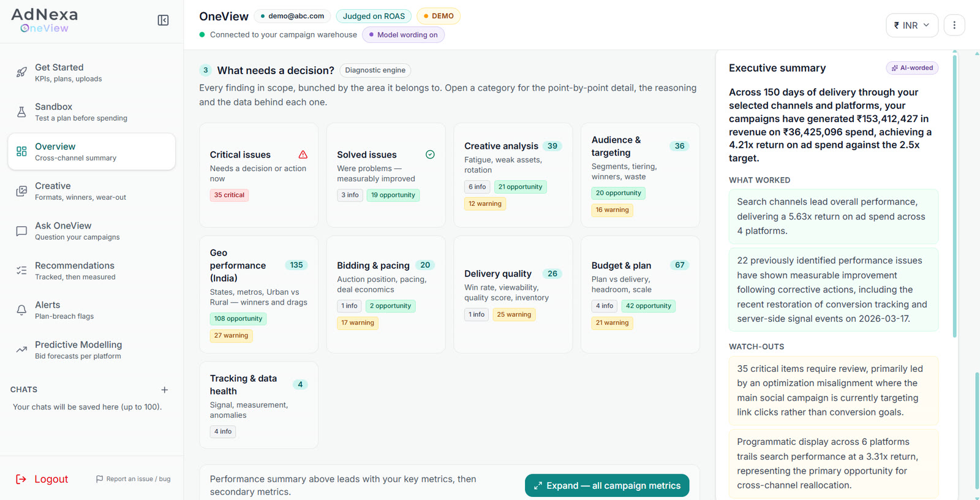Image resolution: width=980 pixels, height=500 pixels.
Task: Toggle the Model wording on pill
Action: (x=404, y=35)
